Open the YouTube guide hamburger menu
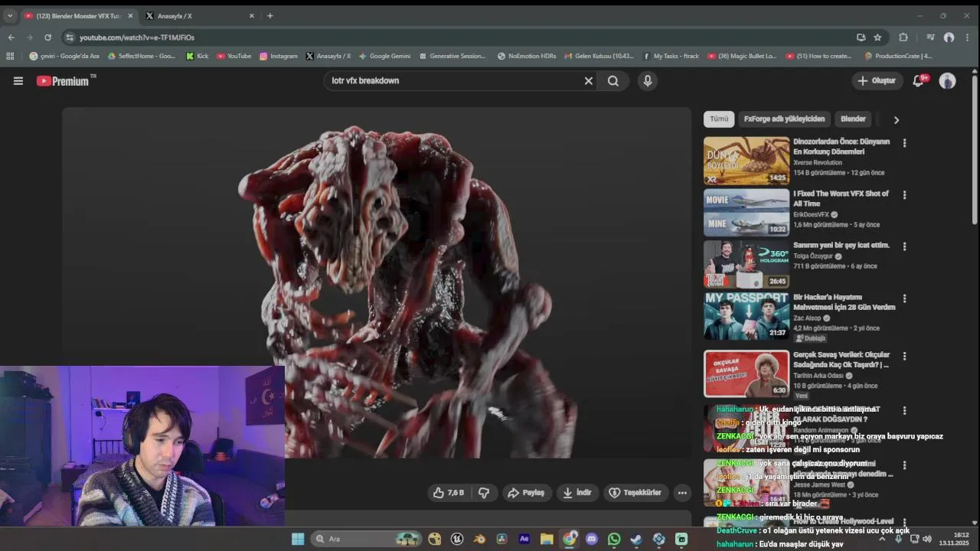 pos(18,81)
